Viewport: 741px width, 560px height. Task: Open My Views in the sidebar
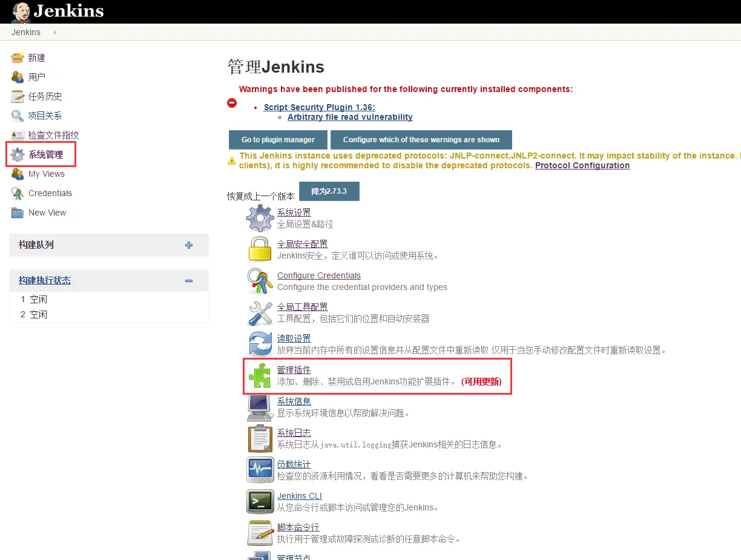pos(47,174)
